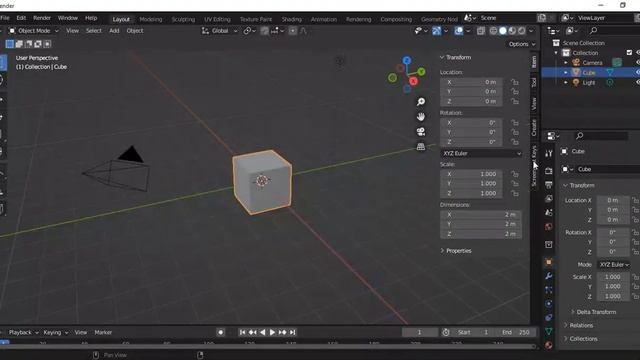The height and width of the screenshot is (360, 640).
Task: Open the Render properties tab icon
Action: (x=549, y=171)
